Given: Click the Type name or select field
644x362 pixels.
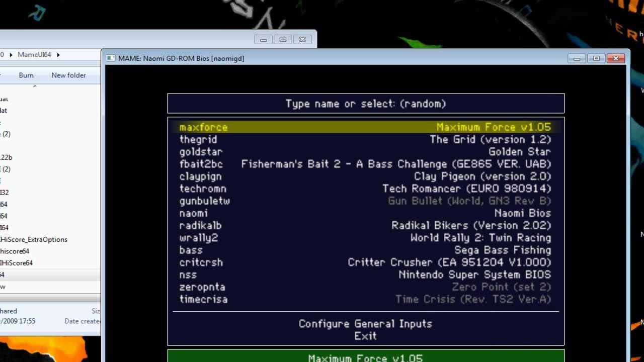Looking at the screenshot, I should click(x=366, y=104).
